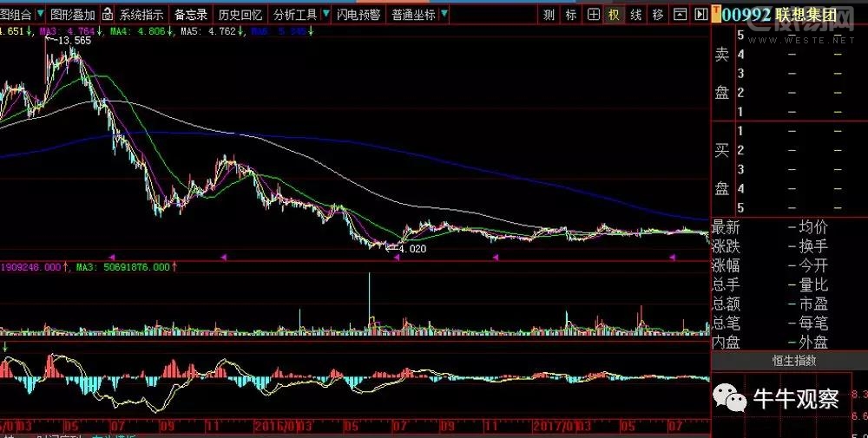Click the 标 marker tool icon
Viewport: 868px width, 438px height.
[570, 15]
